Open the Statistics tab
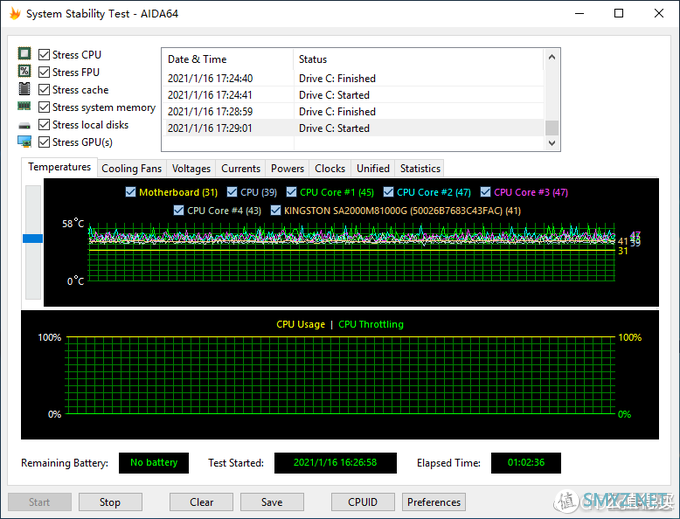Viewport: 680px width, 519px height. tap(420, 168)
